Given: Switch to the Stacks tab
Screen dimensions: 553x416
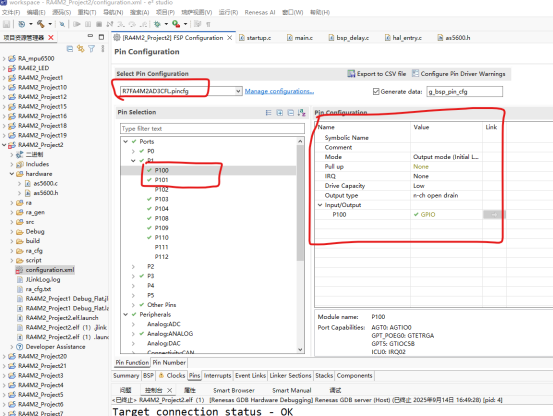Looking at the screenshot, I should [324, 376].
